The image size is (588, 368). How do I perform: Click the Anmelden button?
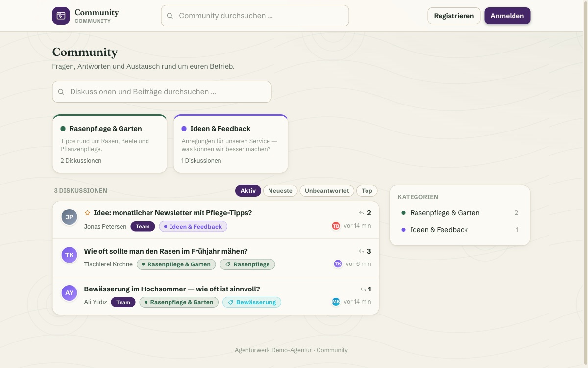[507, 16]
